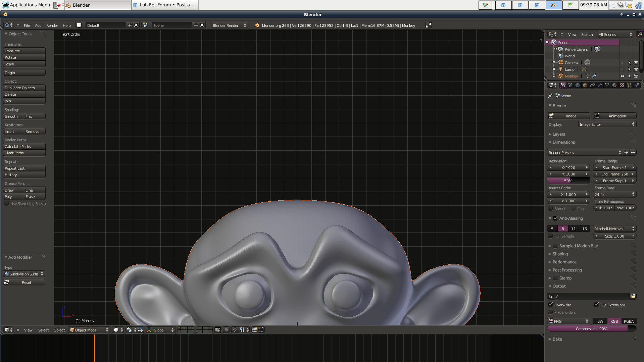
Task: Toggle fullscreen icon in info header
Action: (x=428, y=25)
